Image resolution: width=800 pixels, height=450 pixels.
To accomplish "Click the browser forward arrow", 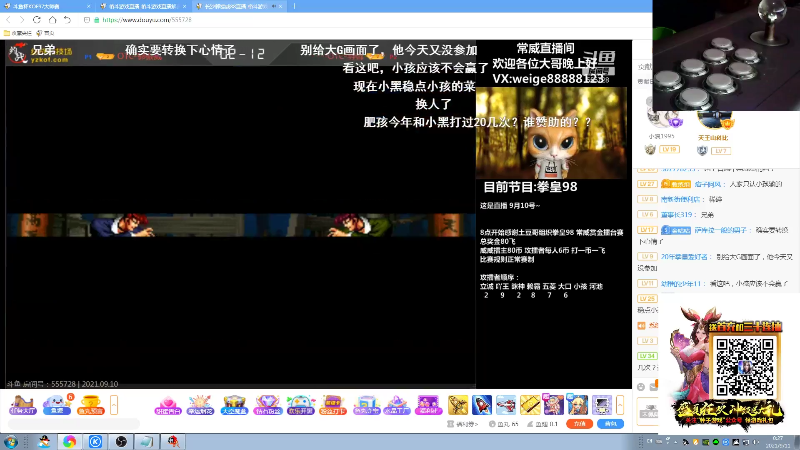I will [21, 20].
